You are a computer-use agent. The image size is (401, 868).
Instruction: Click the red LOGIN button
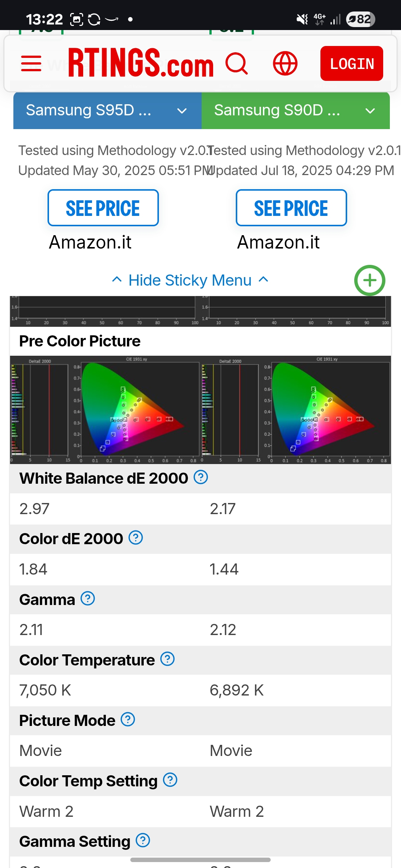coord(352,63)
